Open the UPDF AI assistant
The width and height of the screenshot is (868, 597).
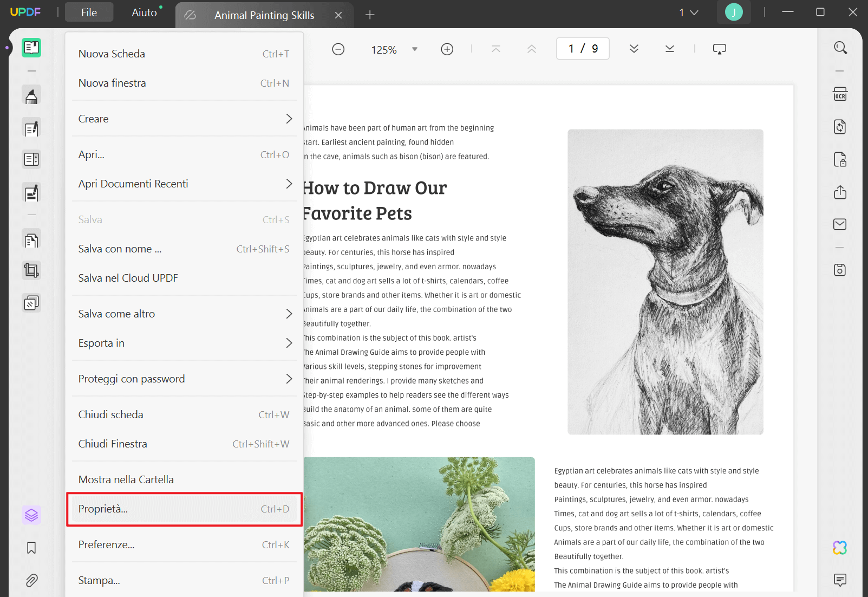[x=840, y=548]
